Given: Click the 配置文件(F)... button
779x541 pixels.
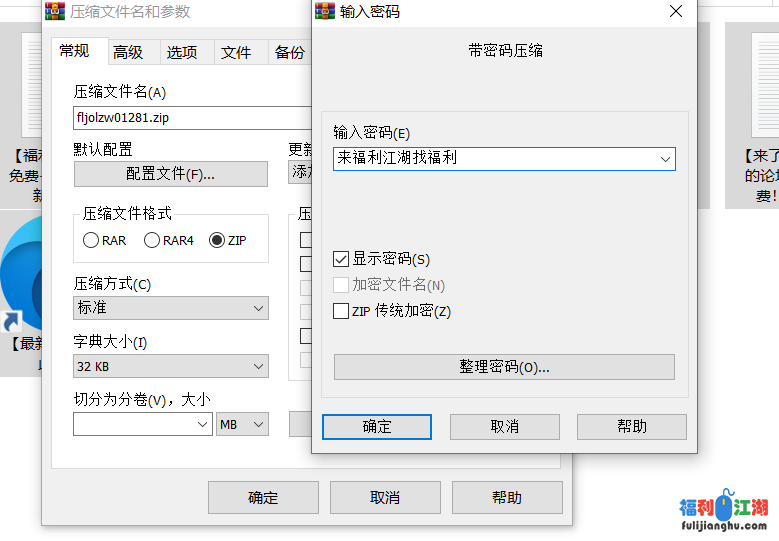Looking at the screenshot, I should pyautogui.click(x=170, y=174).
